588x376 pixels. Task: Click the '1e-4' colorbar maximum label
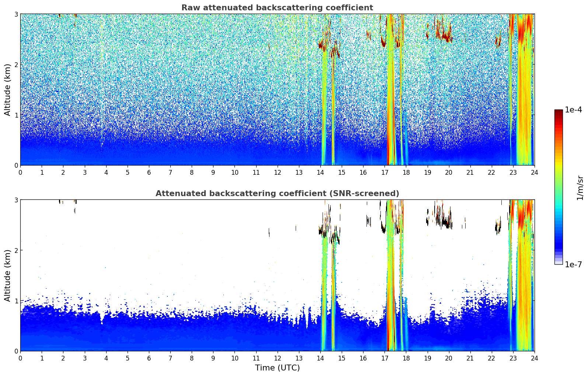point(573,110)
